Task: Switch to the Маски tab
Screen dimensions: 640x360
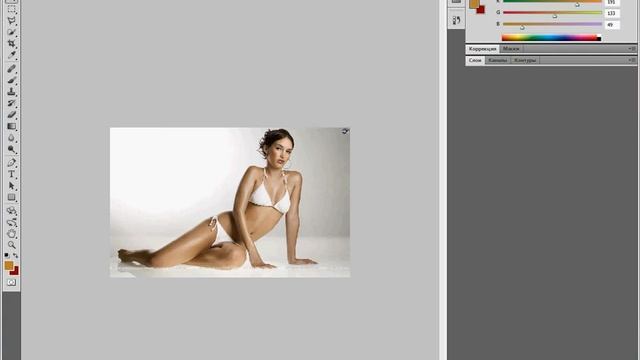Action: click(511, 49)
